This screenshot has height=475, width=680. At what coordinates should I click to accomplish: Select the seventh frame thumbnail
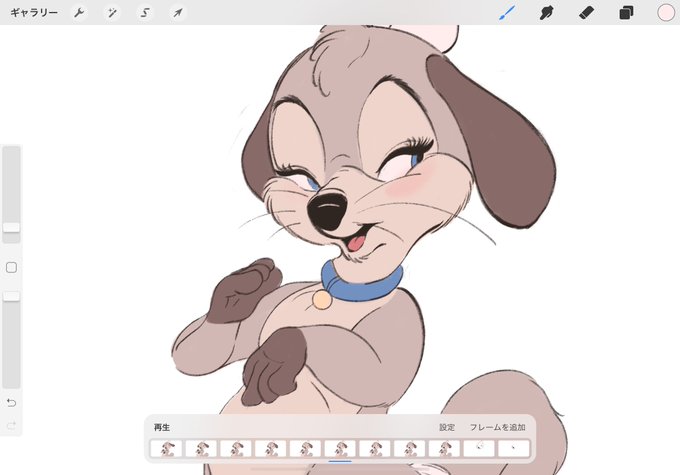(375, 449)
